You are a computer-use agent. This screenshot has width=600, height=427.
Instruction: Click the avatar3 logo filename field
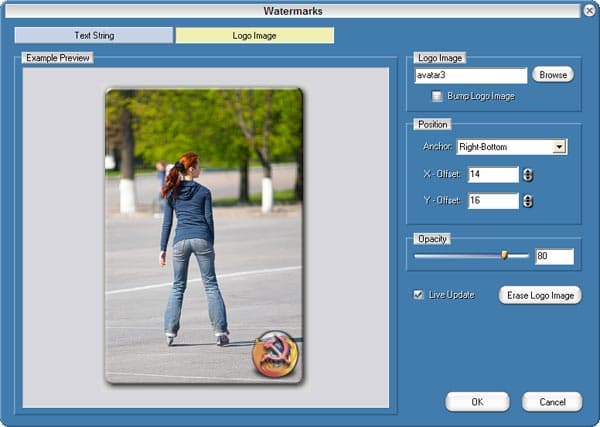pos(471,75)
